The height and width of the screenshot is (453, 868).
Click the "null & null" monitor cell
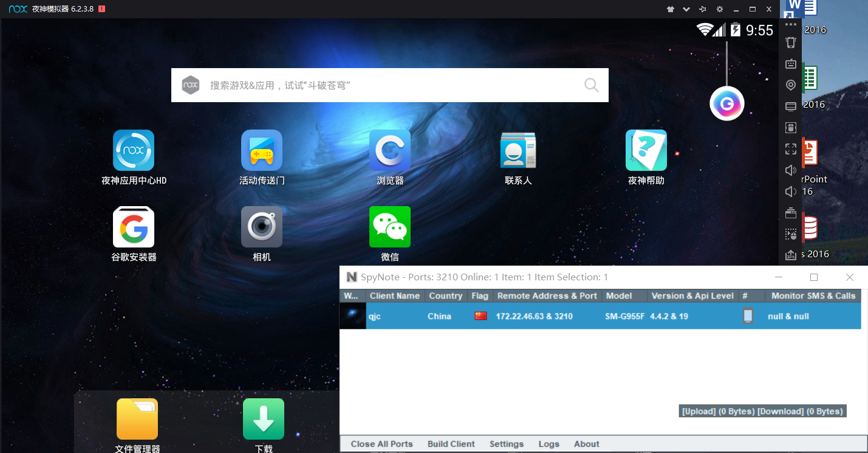point(788,316)
